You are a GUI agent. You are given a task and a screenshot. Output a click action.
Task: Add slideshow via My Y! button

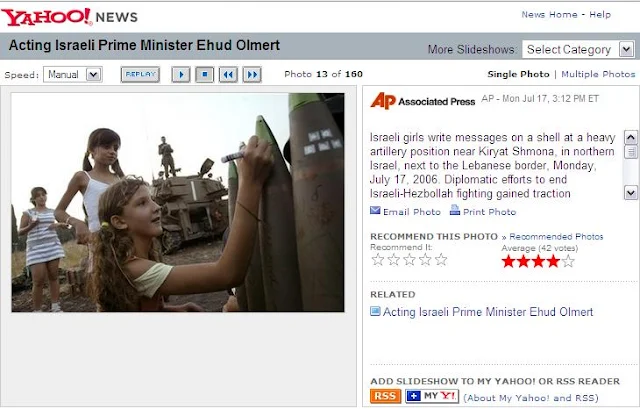(x=432, y=396)
